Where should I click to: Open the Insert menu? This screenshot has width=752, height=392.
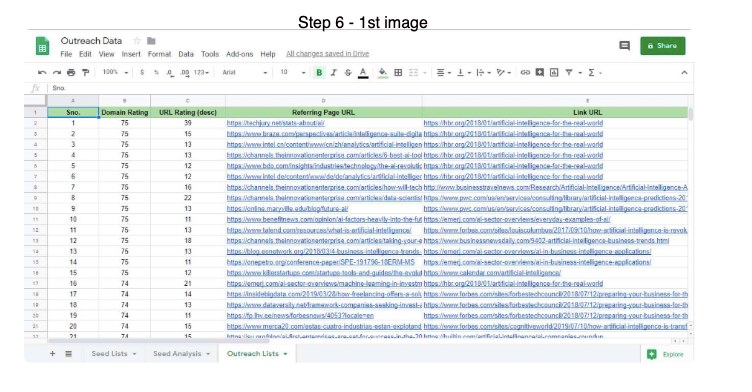click(x=131, y=54)
